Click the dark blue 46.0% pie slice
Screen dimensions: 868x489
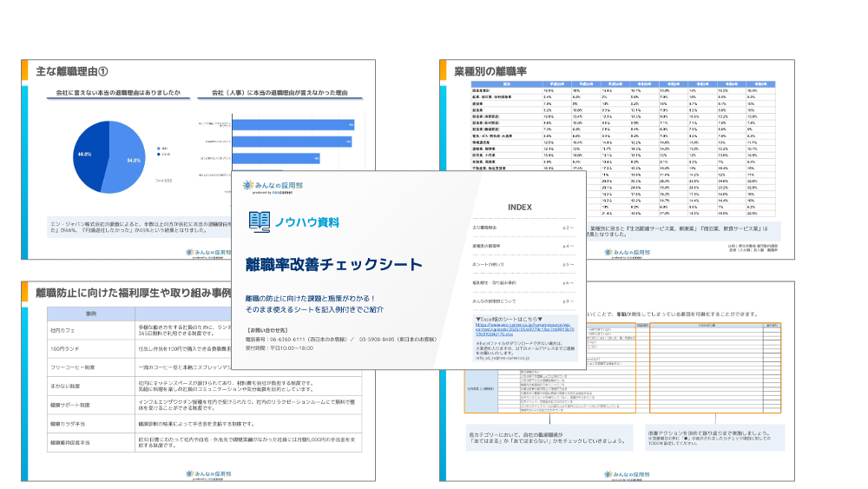coord(89,155)
